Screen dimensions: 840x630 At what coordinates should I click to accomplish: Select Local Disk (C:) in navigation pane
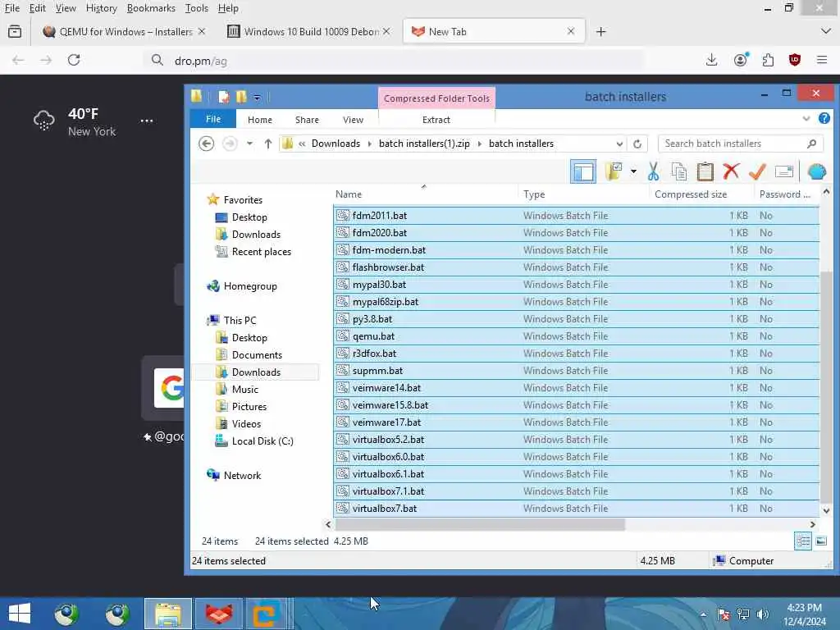(x=262, y=441)
